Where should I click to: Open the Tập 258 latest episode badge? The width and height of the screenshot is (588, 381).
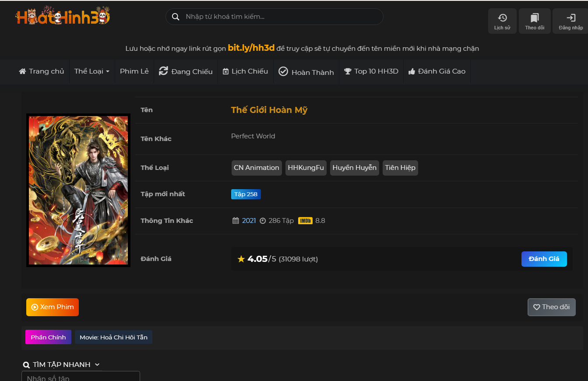coord(246,194)
